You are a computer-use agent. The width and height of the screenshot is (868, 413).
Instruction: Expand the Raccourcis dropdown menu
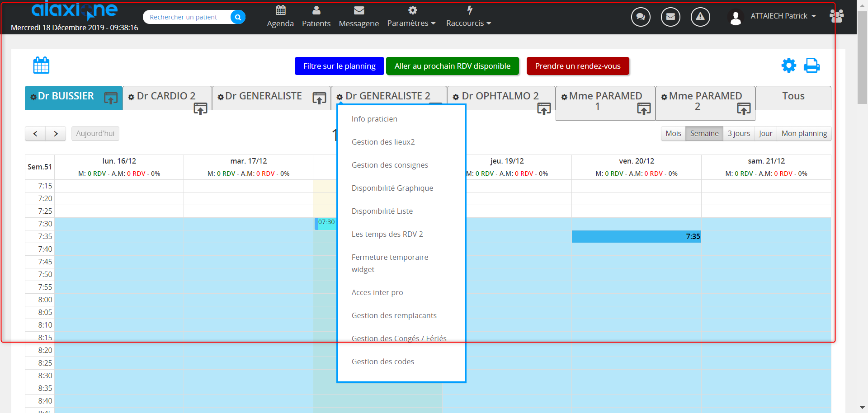tap(468, 23)
